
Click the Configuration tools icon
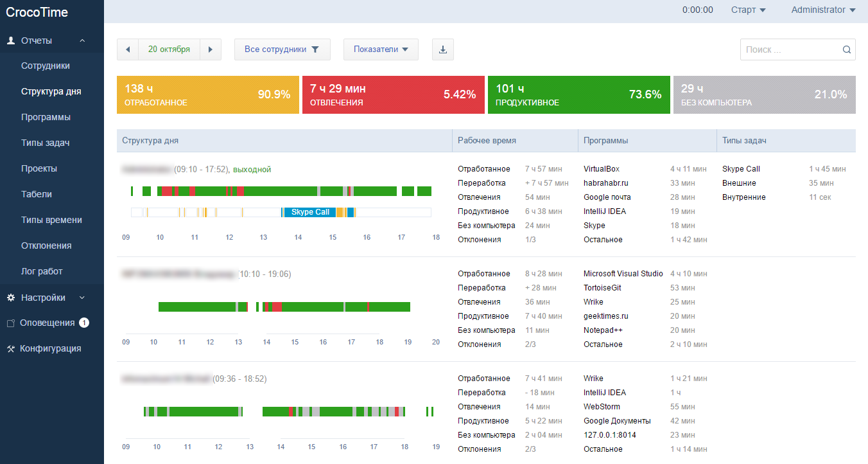pos(10,349)
